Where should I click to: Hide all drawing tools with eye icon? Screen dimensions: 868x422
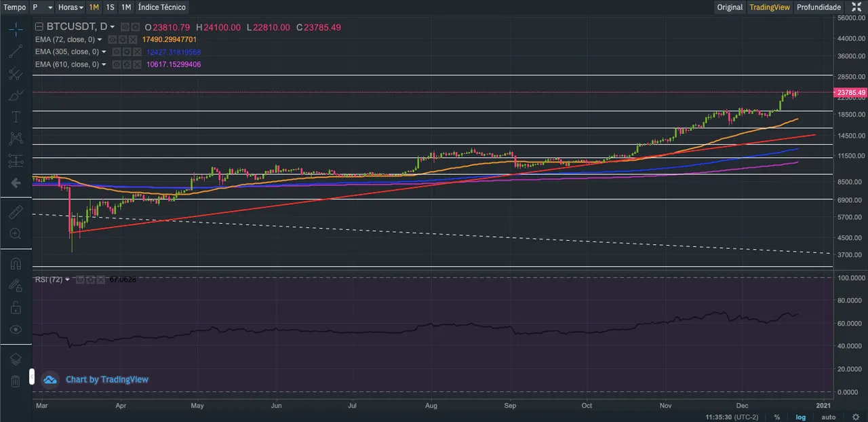[16, 329]
